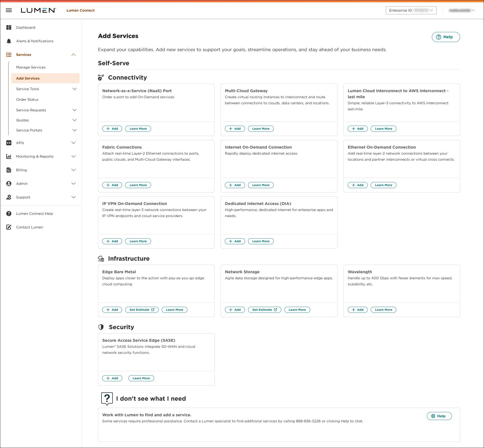Select Manage Services in sidebar
This screenshot has width=484, height=448.
tap(31, 67)
